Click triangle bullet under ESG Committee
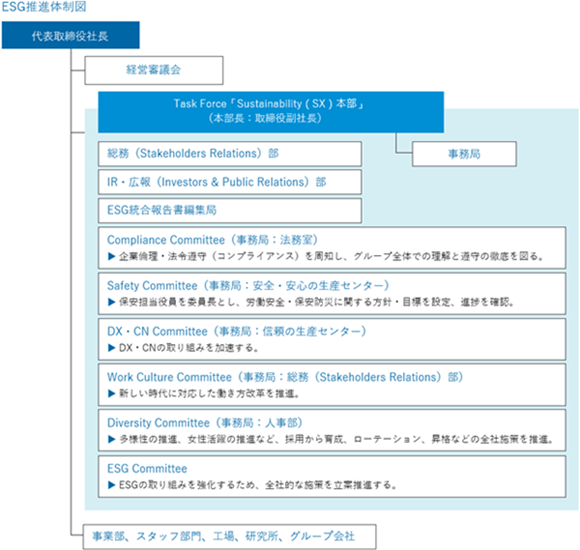The image size is (580, 550). coord(111,485)
